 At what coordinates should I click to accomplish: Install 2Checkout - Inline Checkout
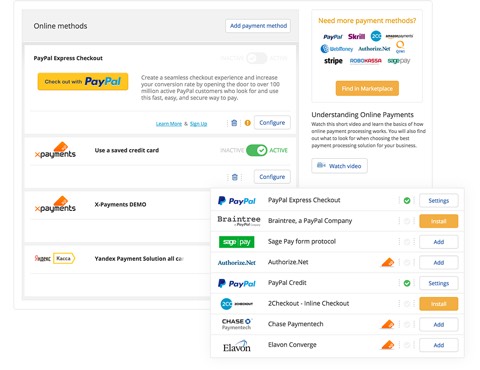tap(438, 304)
